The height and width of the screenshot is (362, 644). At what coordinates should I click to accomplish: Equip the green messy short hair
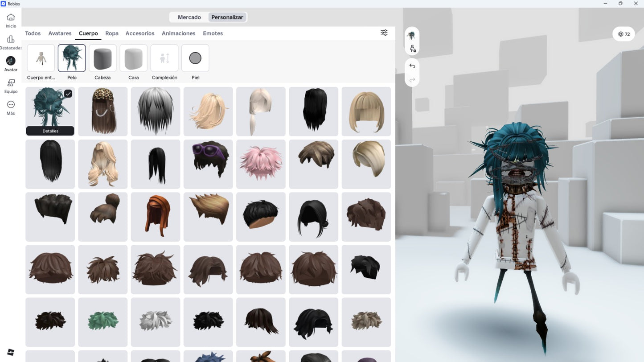(103, 322)
